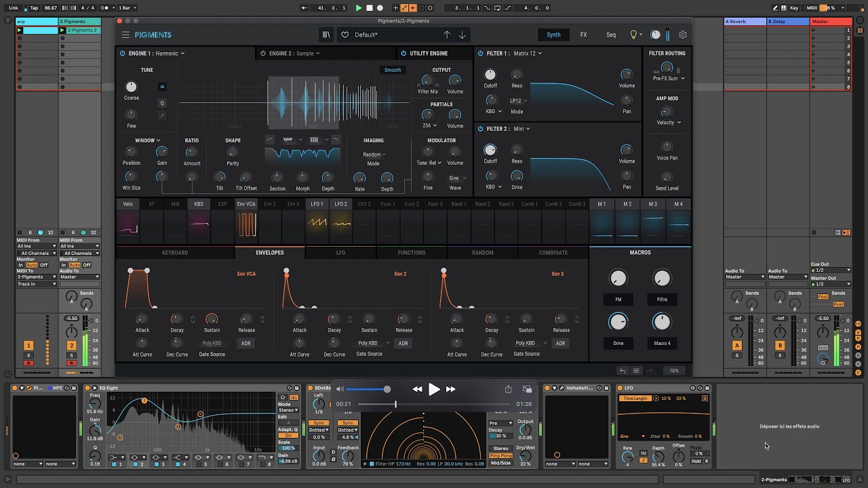The image size is (868, 488).
Task: Toggle the LFO device activator
Action: point(620,388)
